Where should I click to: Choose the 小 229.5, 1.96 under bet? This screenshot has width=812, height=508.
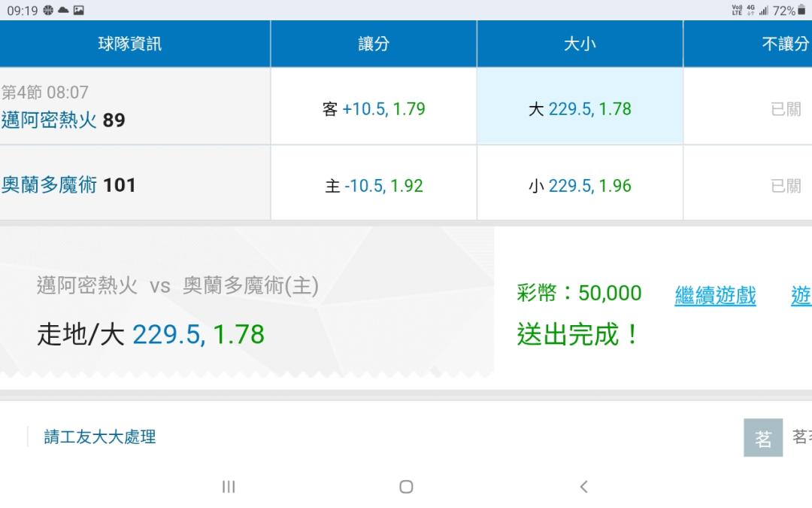pos(580,185)
